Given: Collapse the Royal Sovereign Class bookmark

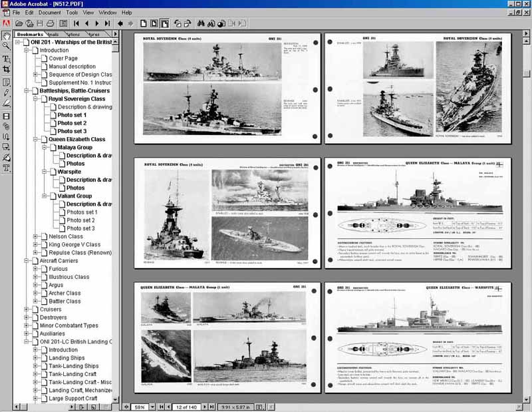Looking at the screenshot, I should pos(35,99).
